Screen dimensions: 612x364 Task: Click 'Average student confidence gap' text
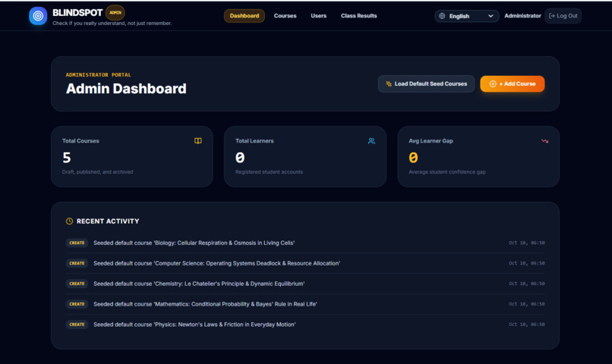click(447, 172)
